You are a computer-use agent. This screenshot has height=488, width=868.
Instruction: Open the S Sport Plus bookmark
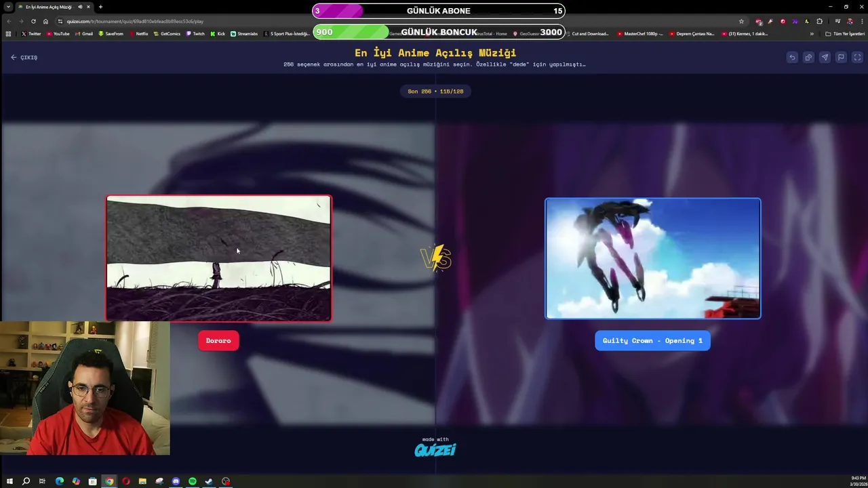pyautogui.click(x=288, y=33)
